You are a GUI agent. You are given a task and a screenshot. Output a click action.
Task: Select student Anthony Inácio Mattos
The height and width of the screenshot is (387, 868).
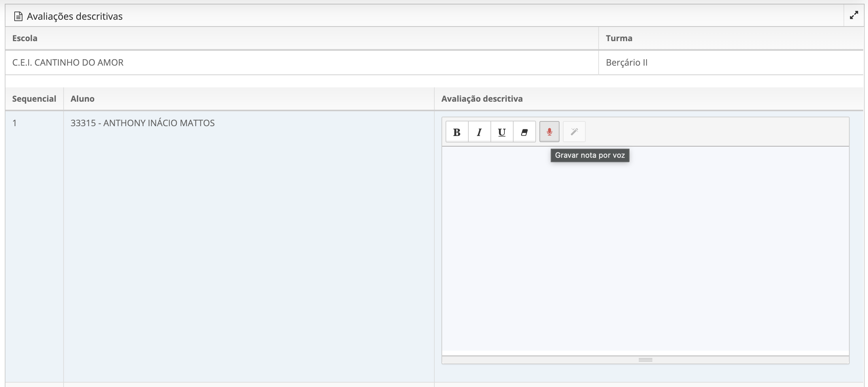[x=143, y=123]
